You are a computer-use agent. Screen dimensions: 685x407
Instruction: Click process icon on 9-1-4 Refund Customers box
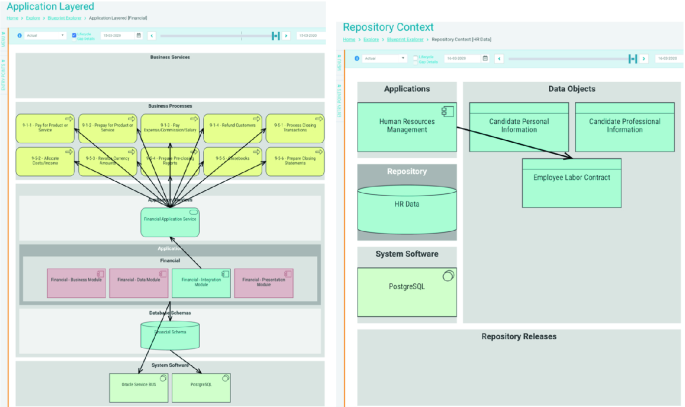point(256,119)
